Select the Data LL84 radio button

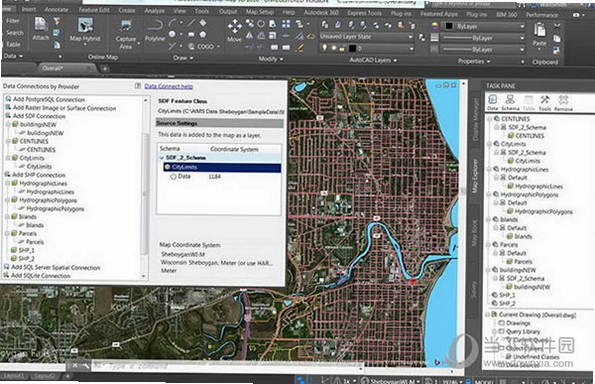click(x=173, y=177)
